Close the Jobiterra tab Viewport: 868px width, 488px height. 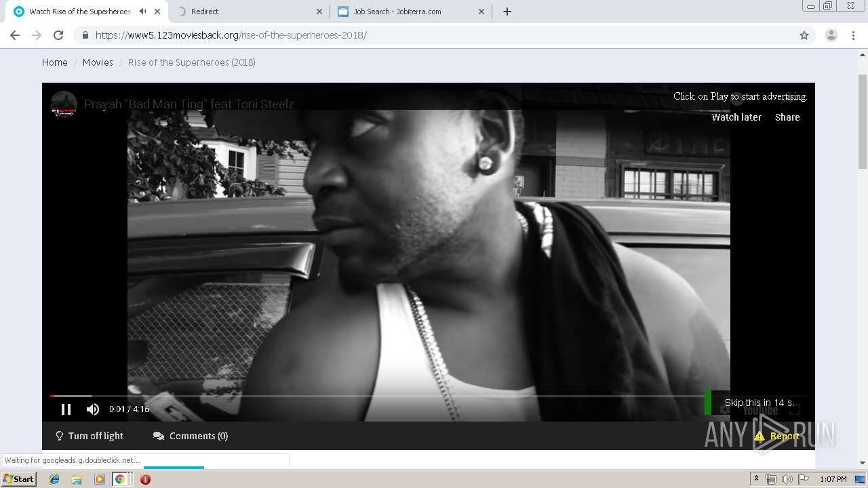point(481,12)
